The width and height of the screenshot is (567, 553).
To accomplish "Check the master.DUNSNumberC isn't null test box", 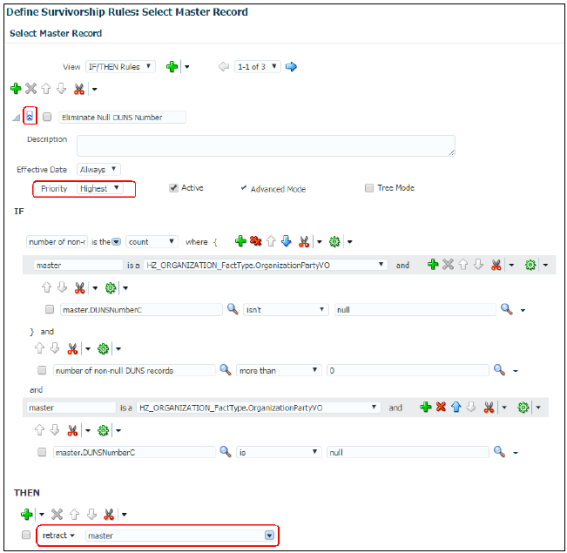I will click(50, 310).
